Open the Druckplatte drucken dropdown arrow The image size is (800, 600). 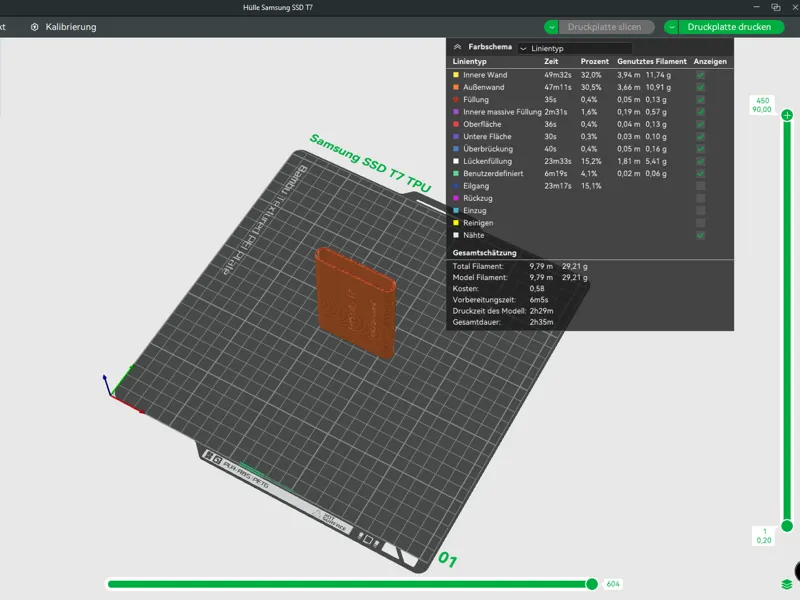(x=671, y=27)
